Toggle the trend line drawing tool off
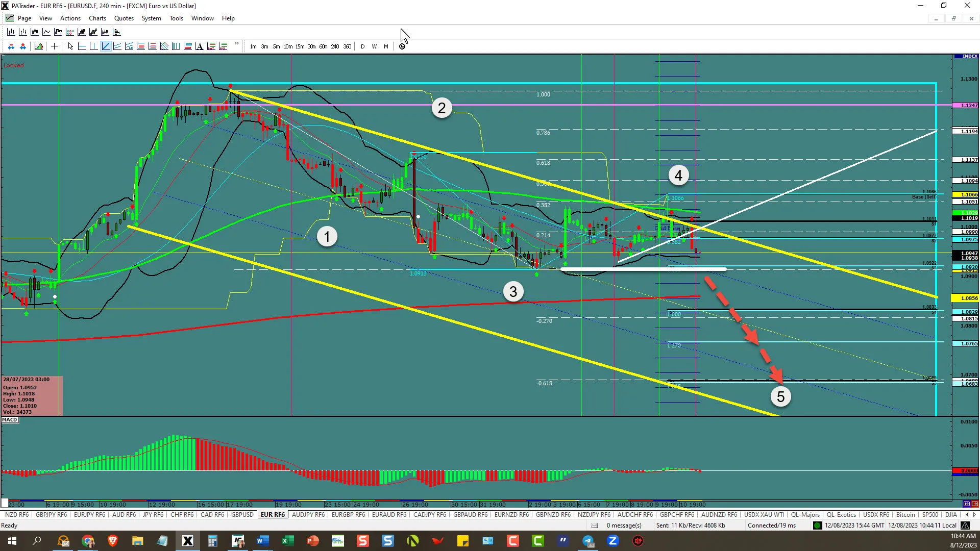Image resolution: width=980 pixels, height=551 pixels. 105,46
